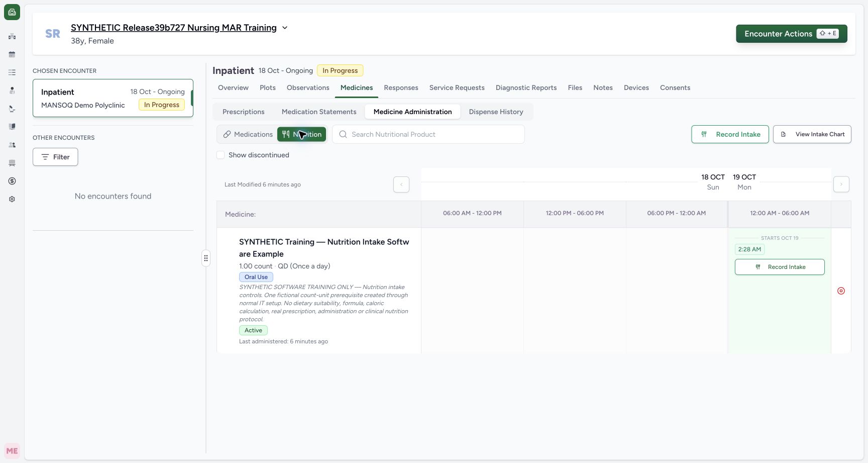The image size is (868, 463).
Task: Open the Dispense History tab
Action: 496,112
